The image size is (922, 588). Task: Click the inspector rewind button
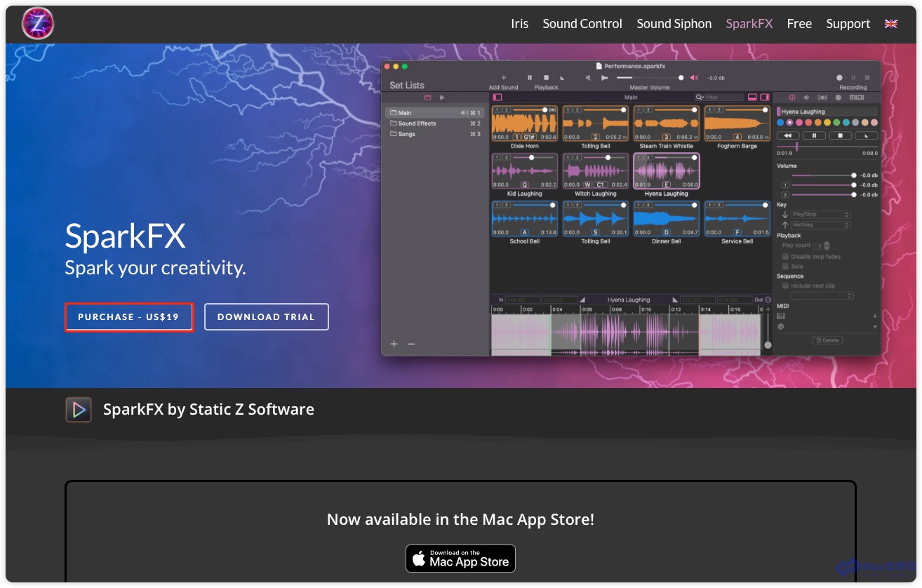(x=788, y=135)
